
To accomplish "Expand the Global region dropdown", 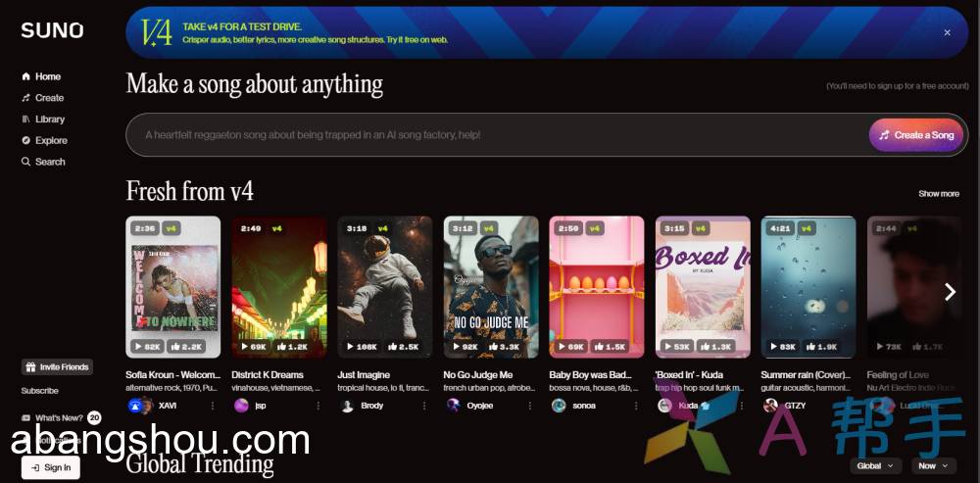I will pyautogui.click(x=875, y=466).
